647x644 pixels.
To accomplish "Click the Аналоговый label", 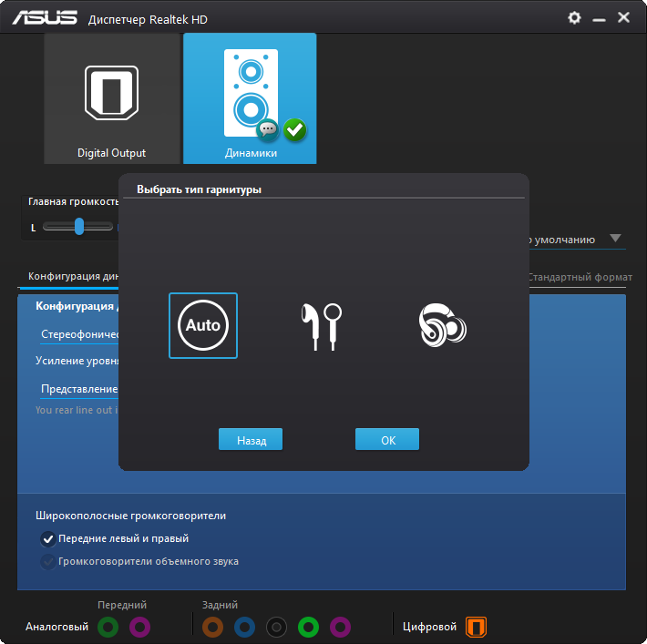I will (56, 627).
